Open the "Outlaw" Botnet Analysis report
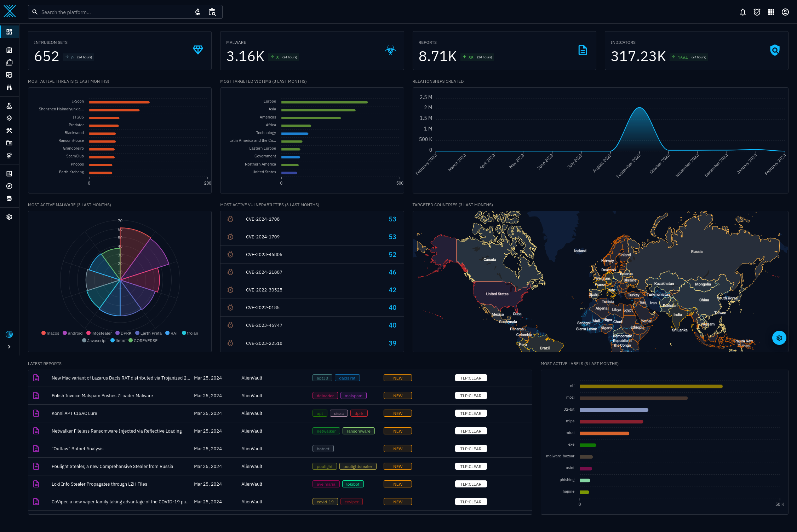 pos(280,449)
